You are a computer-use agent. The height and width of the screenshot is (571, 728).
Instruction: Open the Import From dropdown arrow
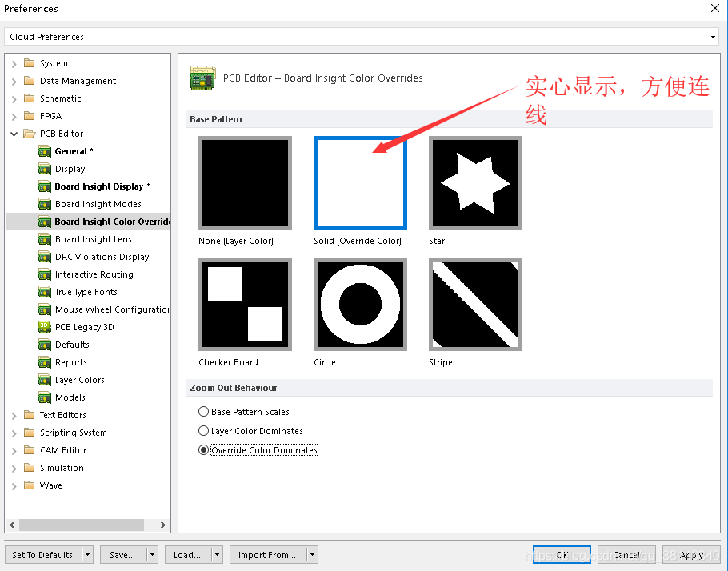point(312,555)
